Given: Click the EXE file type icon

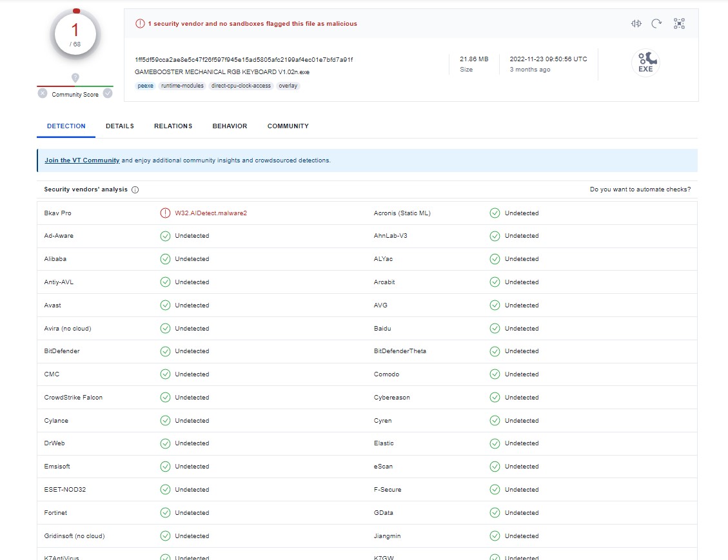Looking at the screenshot, I should (x=645, y=63).
